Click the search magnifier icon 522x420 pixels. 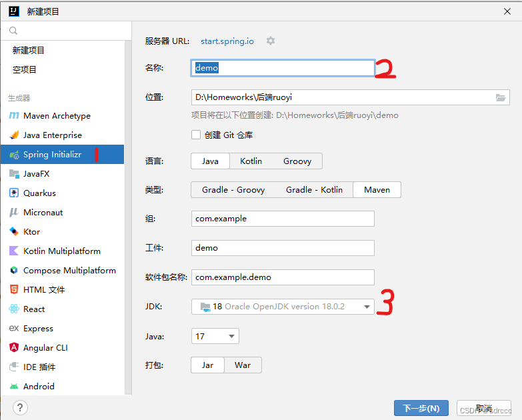click(13, 31)
